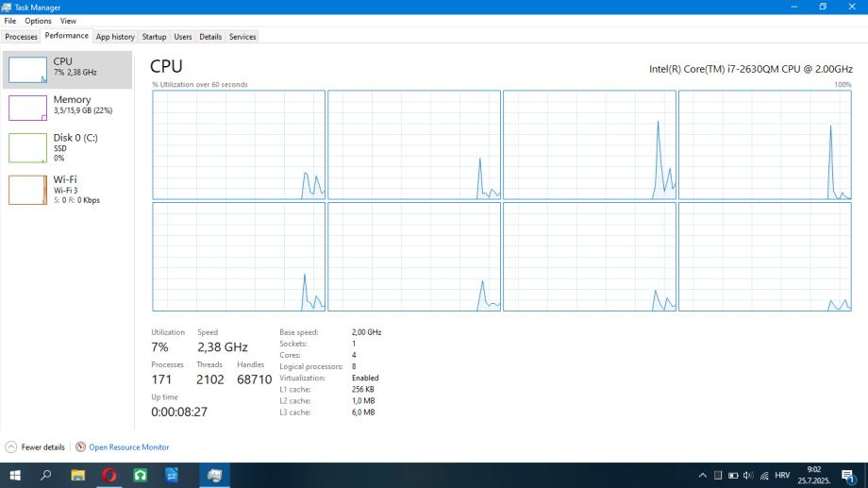Screen dimensions: 868x488
Task: Click the Disk 0 (C:) label
Action: (x=75, y=138)
